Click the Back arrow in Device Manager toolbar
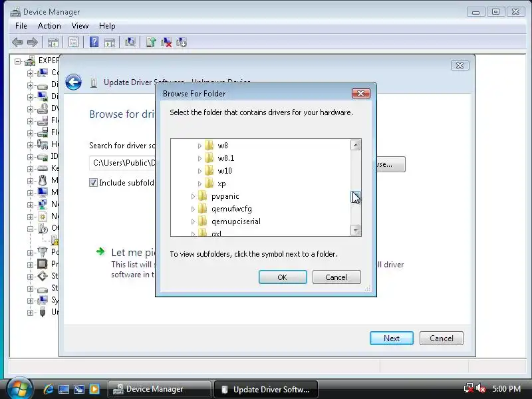532x399 pixels. (x=17, y=43)
